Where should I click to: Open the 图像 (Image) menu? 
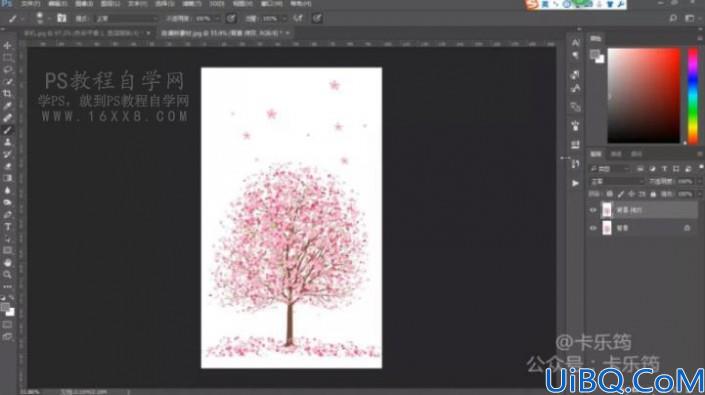[84, 4]
